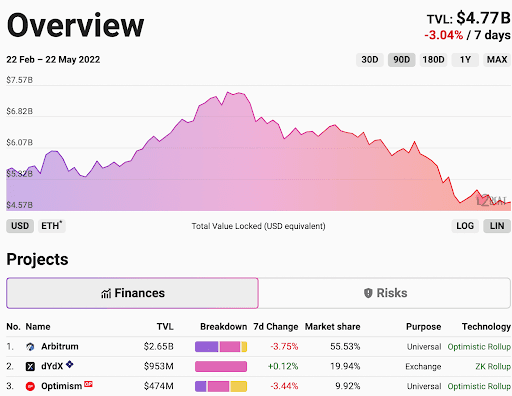Set chart range to 180D
Image resolution: width=512 pixels, height=396 pixels.
click(x=433, y=60)
